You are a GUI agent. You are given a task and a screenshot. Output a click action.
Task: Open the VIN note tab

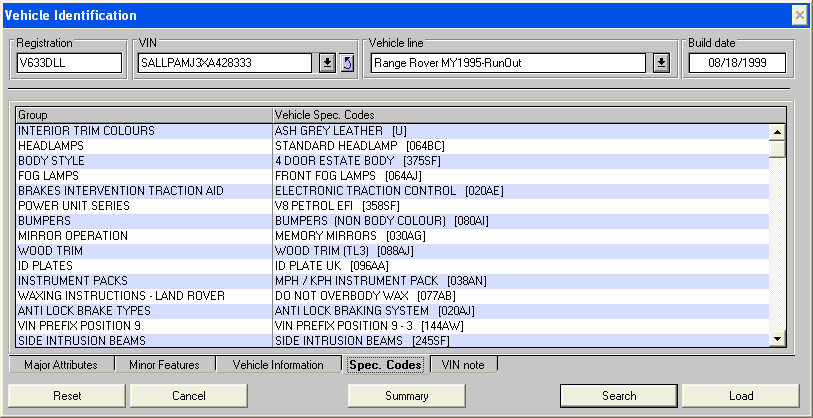pyautogui.click(x=463, y=365)
